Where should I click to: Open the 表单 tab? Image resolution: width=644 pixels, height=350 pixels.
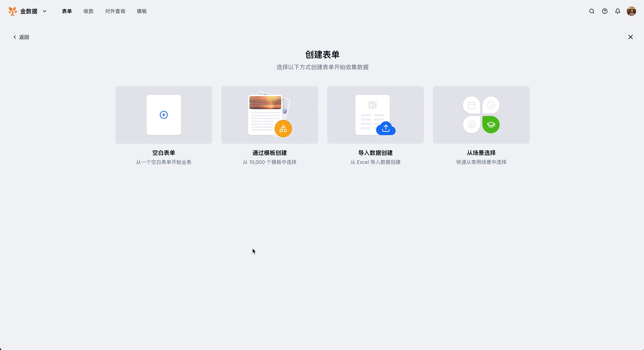point(67,11)
